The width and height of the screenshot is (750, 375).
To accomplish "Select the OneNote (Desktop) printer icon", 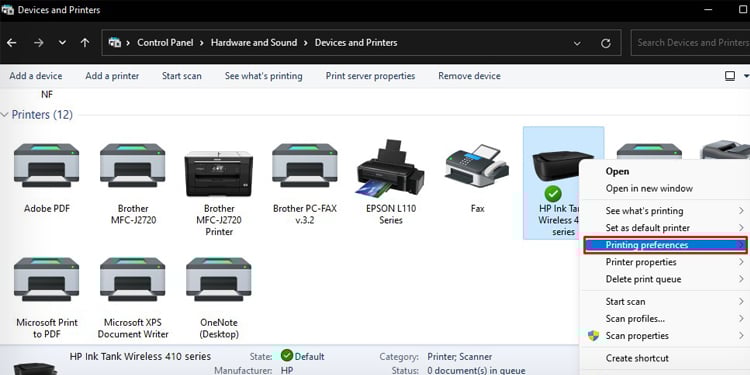I will (219, 279).
